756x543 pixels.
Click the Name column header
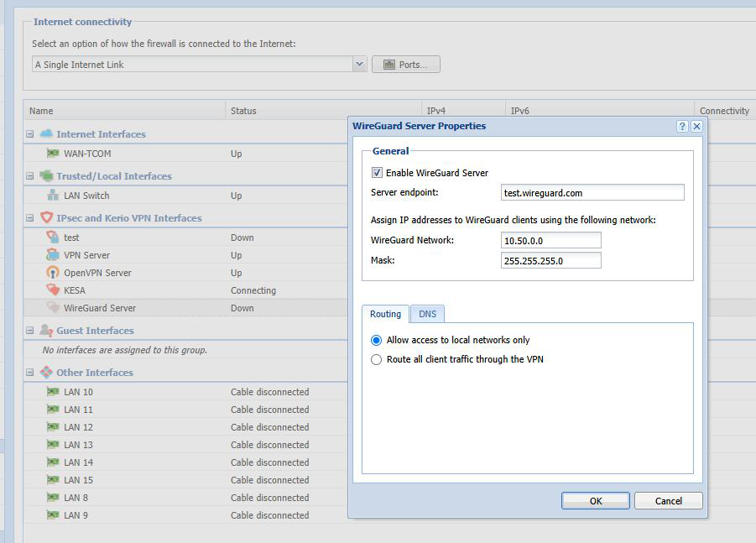[x=124, y=111]
